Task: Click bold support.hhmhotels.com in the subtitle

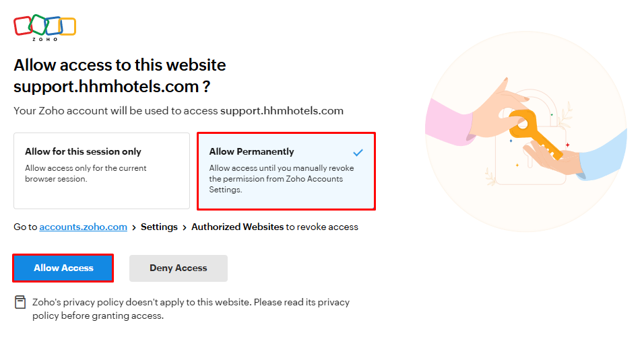Action: 282,110
